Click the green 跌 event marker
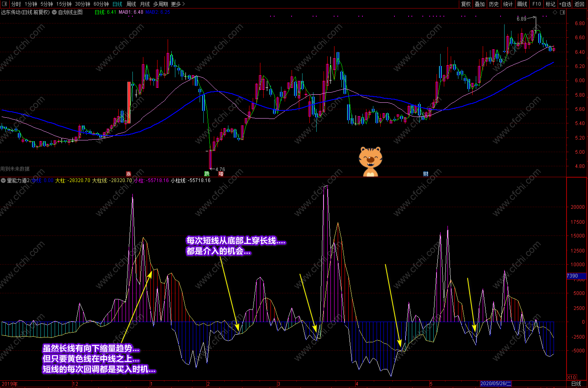This screenshot has height=388, width=588. [207, 174]
